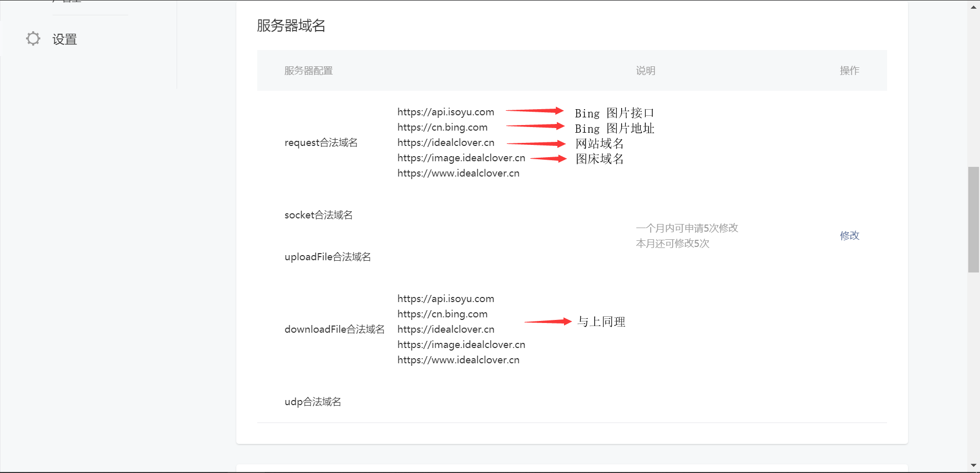
Task: Click the gear icon beside 设置
Action: pos(33,39)
